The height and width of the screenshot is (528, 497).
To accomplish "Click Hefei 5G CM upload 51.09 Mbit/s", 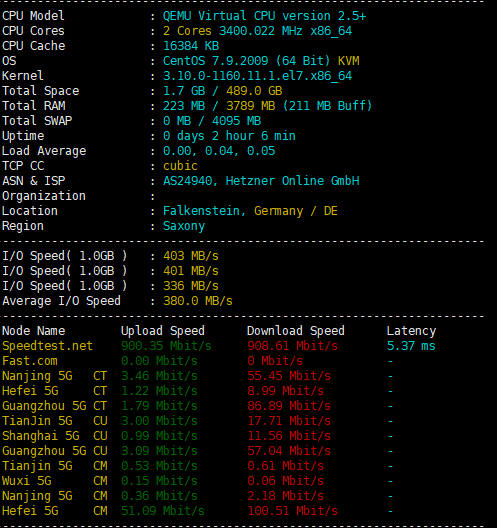I will pyautogui.click(x=163, y=511).
